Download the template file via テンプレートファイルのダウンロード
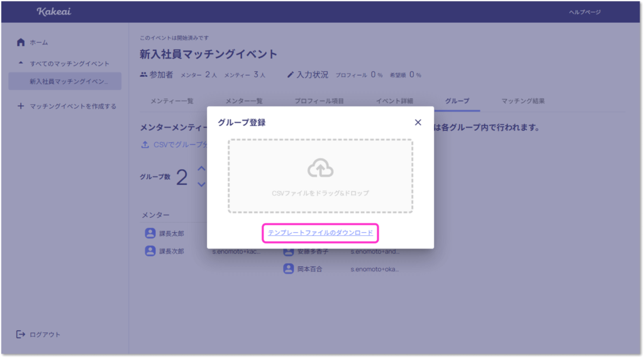The height and width of the screenshot is (358, 644). (x=320, y=233)
